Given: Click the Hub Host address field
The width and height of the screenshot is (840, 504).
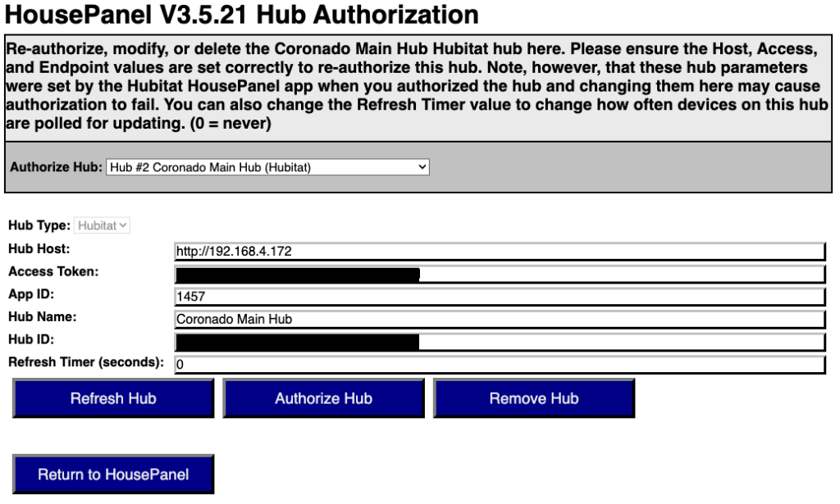Looking at the screenshot, I should point(500,252).
